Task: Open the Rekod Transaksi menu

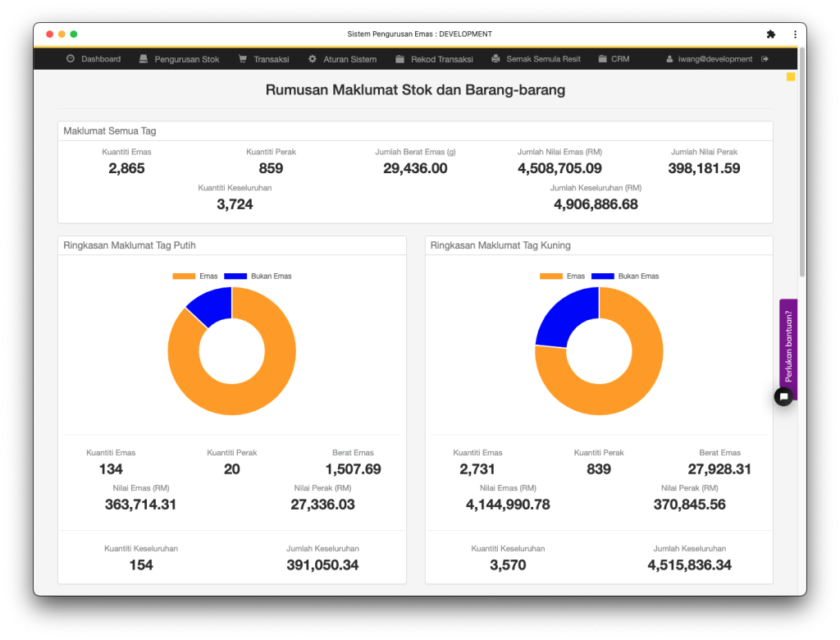Action: pos(441,59)
